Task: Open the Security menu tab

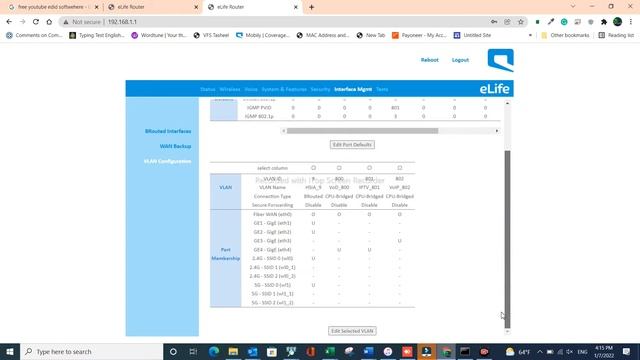Action: [320, 89]
